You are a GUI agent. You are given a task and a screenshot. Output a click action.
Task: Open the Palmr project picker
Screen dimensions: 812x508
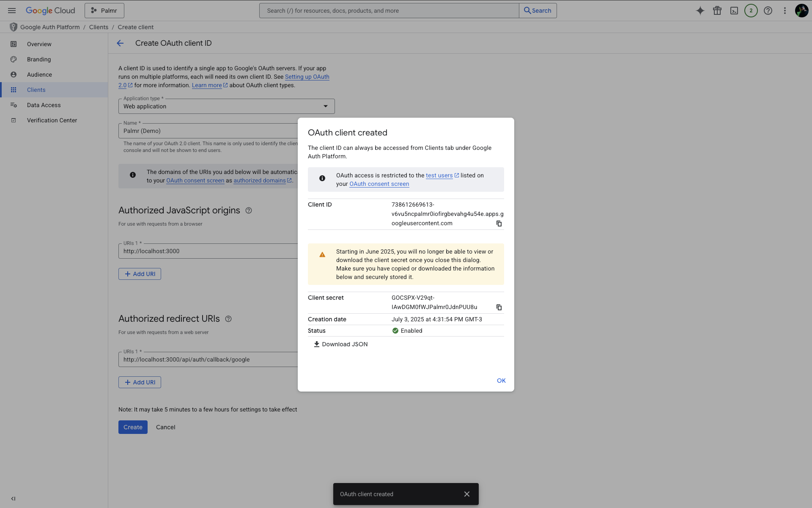click(x=104, y=11)
